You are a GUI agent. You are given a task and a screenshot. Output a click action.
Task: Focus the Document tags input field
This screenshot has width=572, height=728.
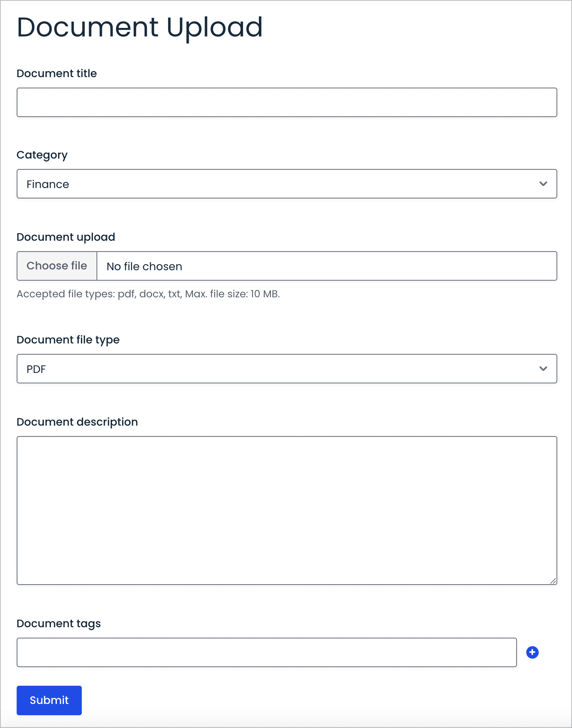pyautogui.click(x=267, y=652)
